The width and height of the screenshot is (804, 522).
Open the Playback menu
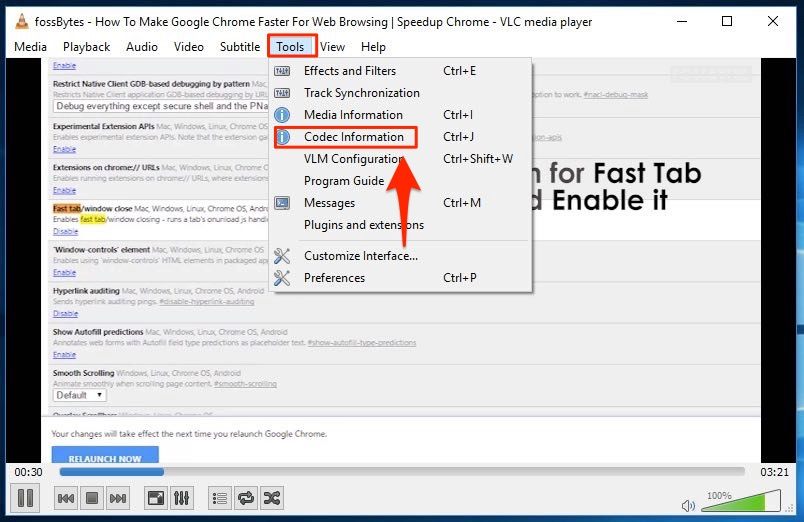click(86, 46)
